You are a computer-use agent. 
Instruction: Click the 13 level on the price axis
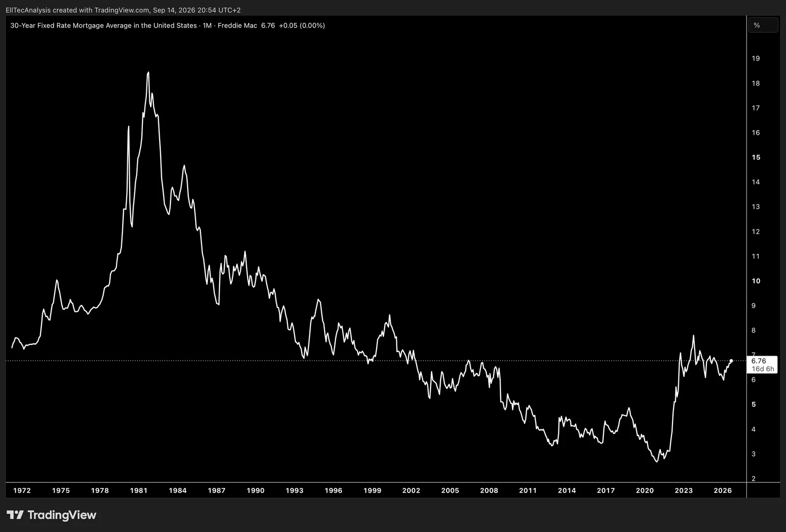click(x=756, y=206)
